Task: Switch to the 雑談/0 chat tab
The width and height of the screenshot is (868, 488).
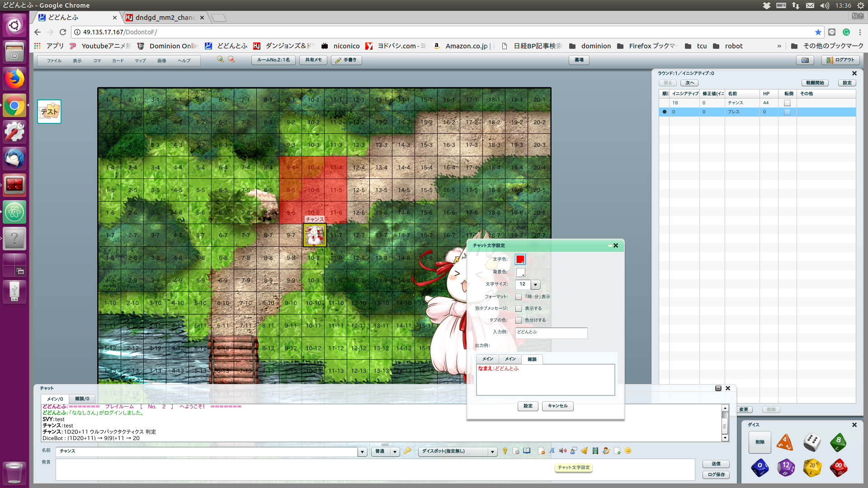Action: click(x=82, y=399)
